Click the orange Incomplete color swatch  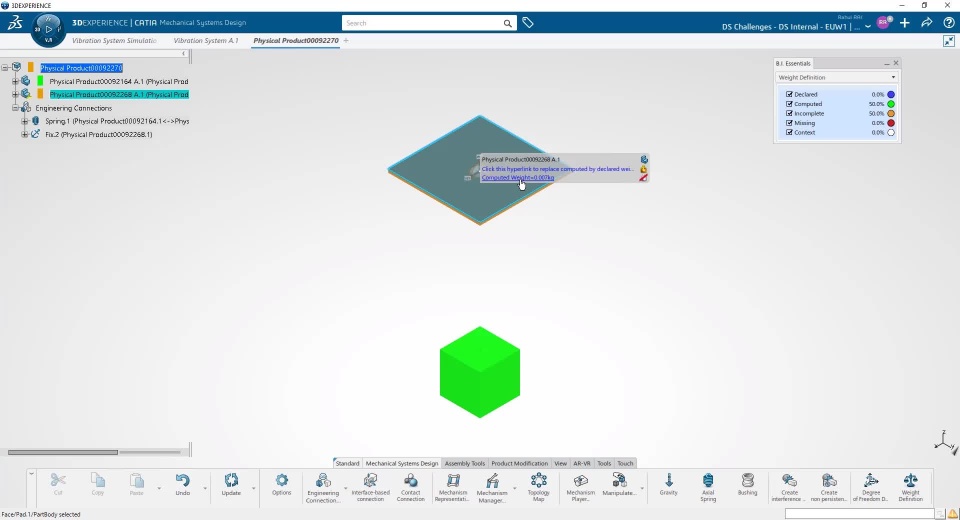pyautogui.click(x=891, y=113)
